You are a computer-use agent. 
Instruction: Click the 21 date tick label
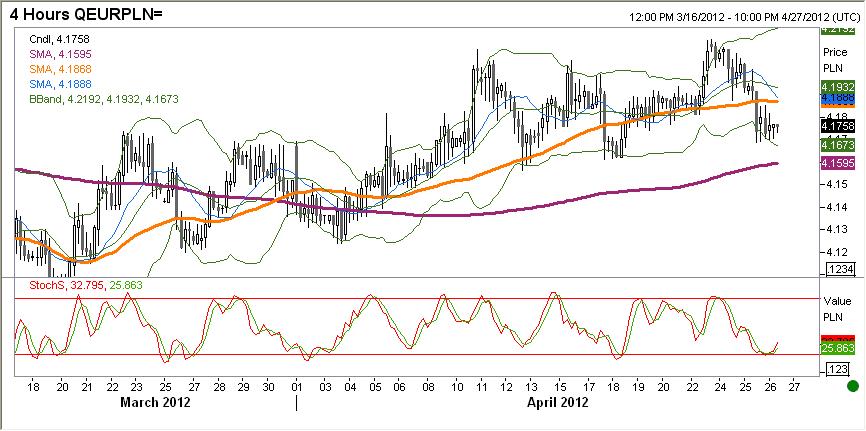(x=87, y=386)
